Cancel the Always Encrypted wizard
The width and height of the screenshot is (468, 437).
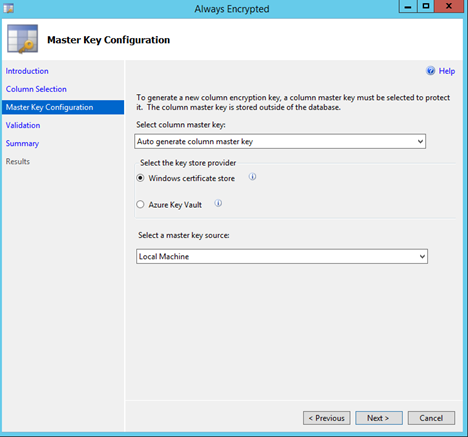pos(431,418)
